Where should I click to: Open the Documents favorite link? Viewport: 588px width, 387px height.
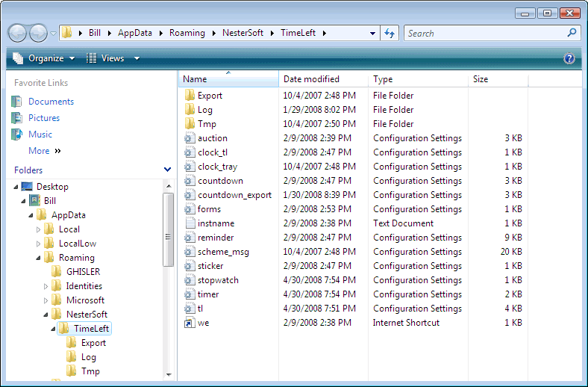coord(51,102)
